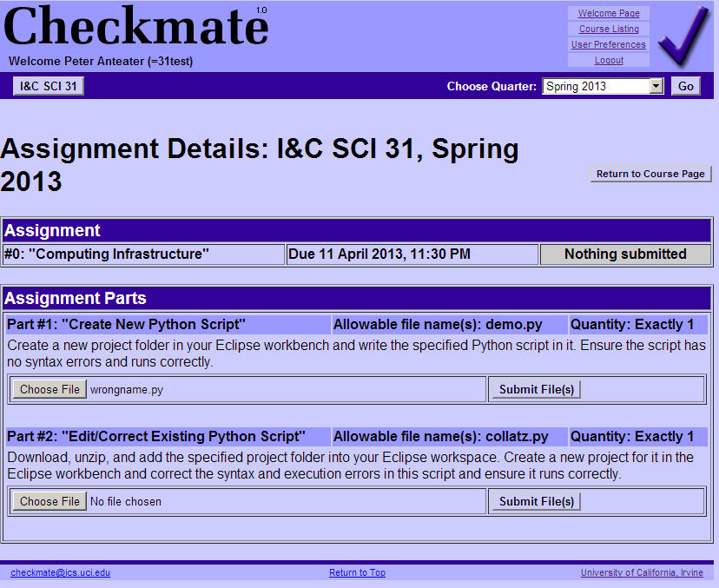
Task: Email checkmate@ics.uci.edu link
Action: coord(60,572)
